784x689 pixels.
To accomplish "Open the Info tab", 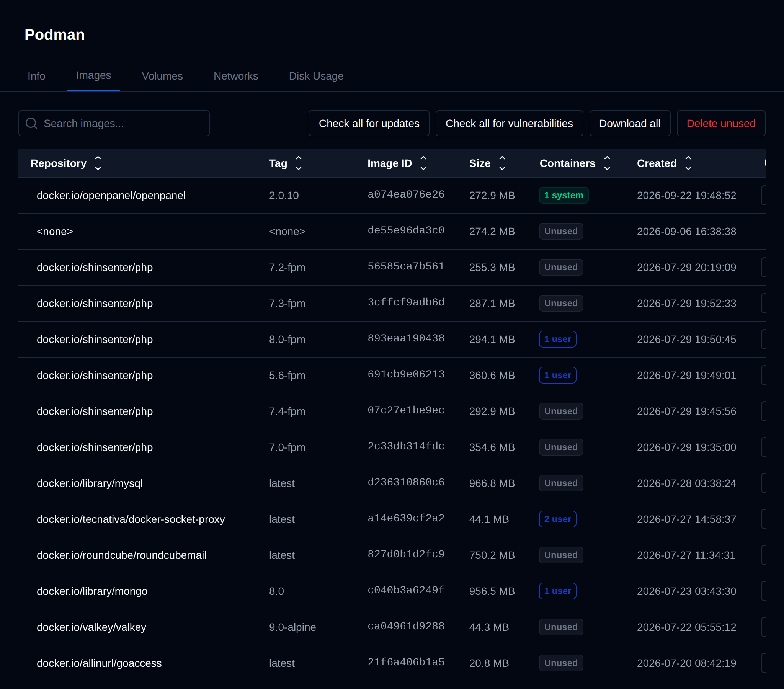I will coord(36,76).
